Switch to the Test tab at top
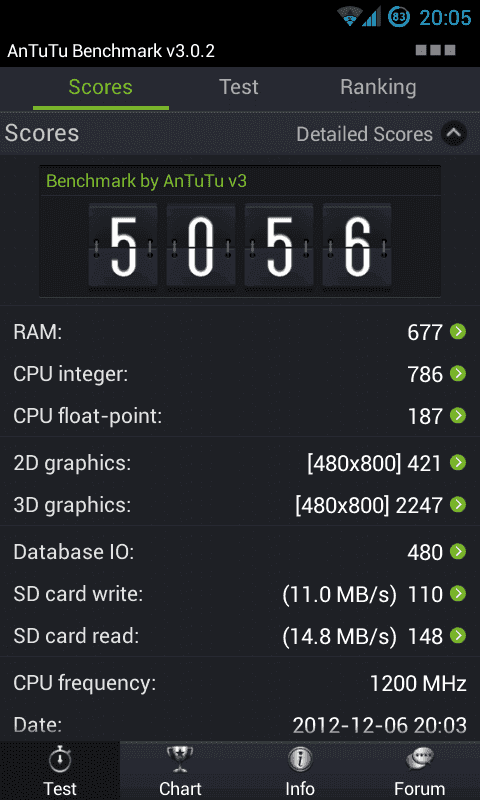Viewport: 480px width, 800px height. tap(239, 87)
